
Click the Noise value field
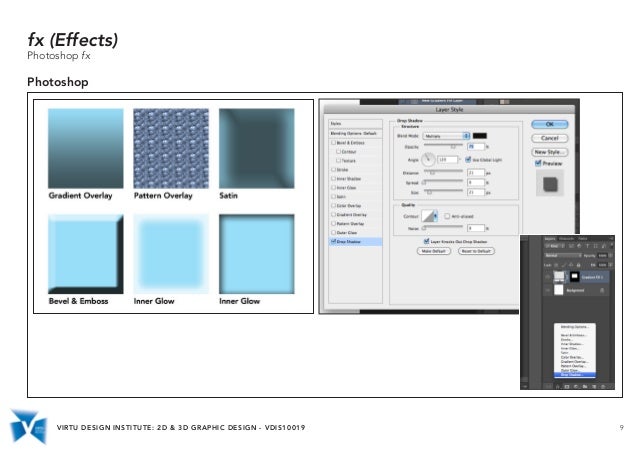click(476, 228)
